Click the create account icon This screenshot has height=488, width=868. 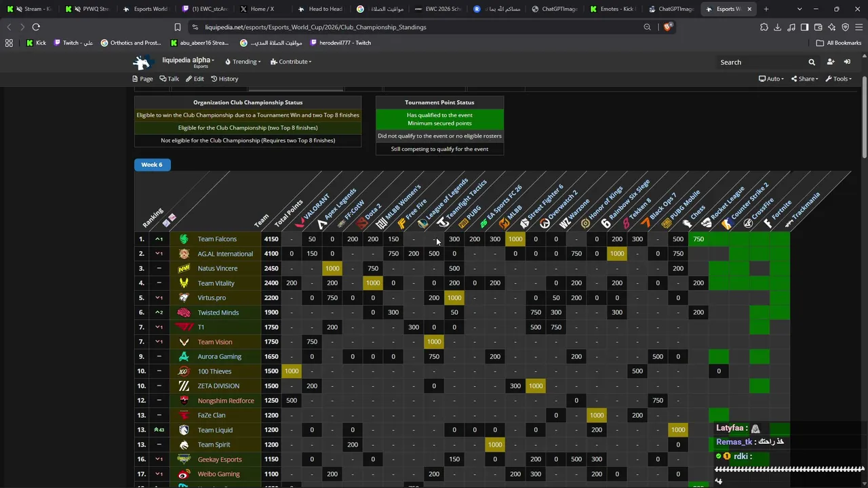tap(831, 62)
